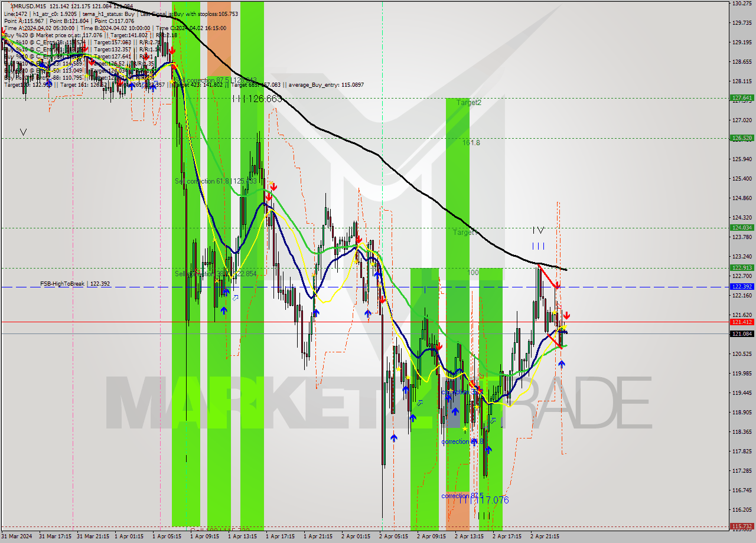Click the blue buy arrow at the 1 Apr 21:15 dip
Screen dimensions: 756x543
pyautogui.click(x=316, y=312)
